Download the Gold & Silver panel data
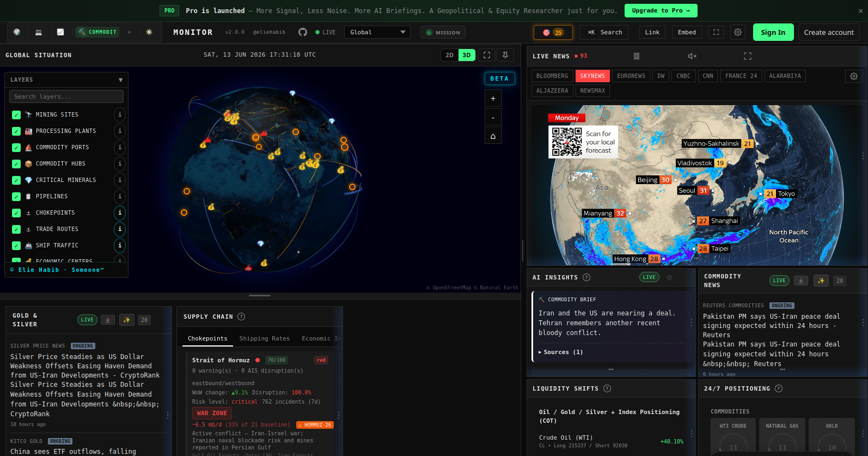This screenshot has width=868, height=456. 108,320
